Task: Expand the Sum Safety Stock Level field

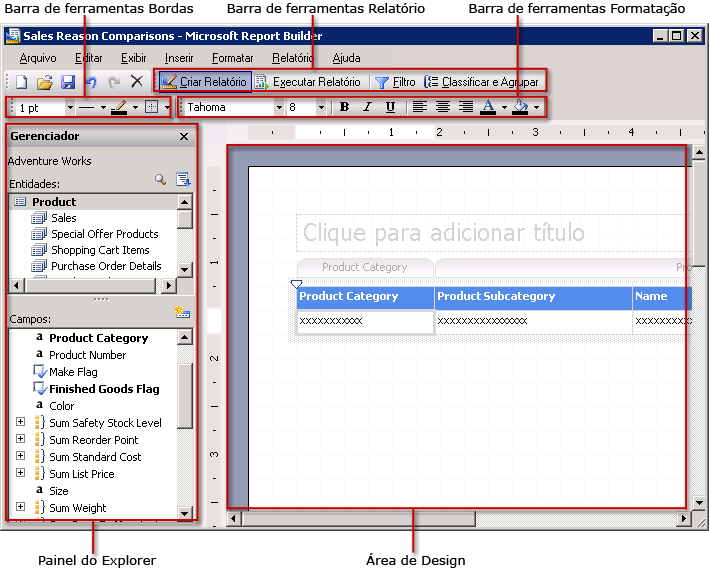Action: pyautogui.click(x=20, y=423)
